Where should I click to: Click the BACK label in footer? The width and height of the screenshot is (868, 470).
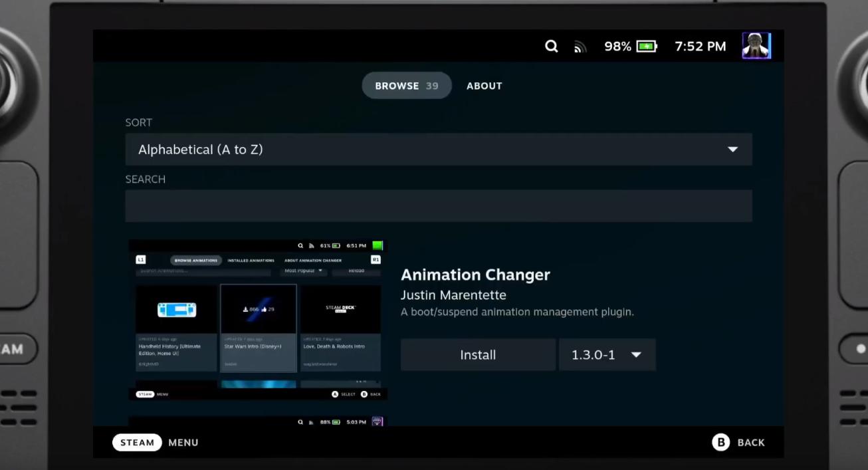point(751,443)
